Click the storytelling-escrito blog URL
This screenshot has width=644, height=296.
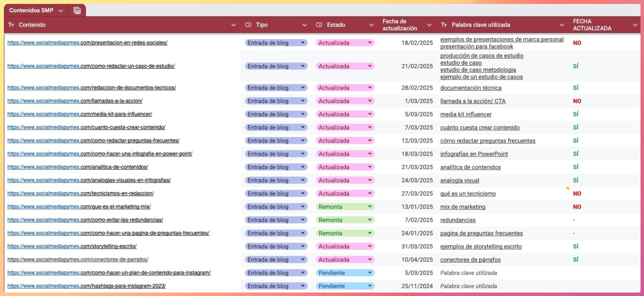[72, 246]
